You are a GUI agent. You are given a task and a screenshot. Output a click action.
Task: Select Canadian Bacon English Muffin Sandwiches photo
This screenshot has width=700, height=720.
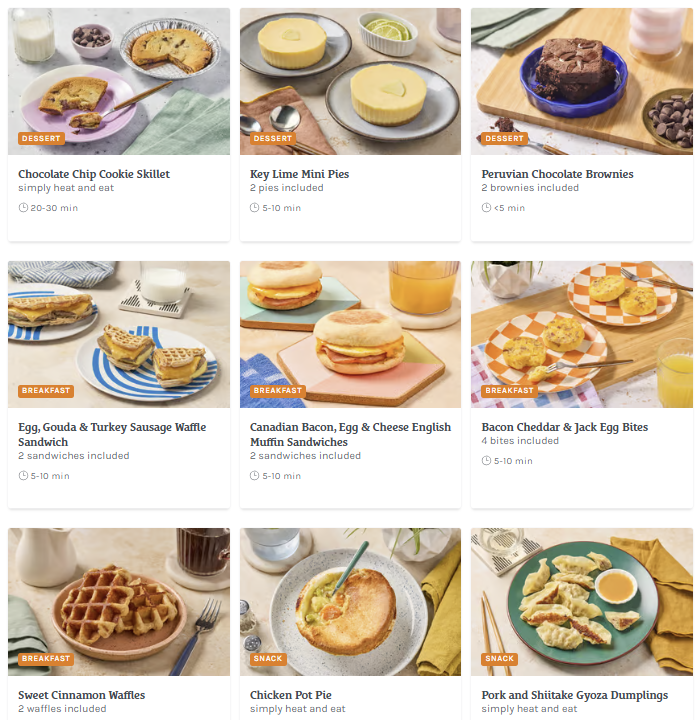coord(350,334)
